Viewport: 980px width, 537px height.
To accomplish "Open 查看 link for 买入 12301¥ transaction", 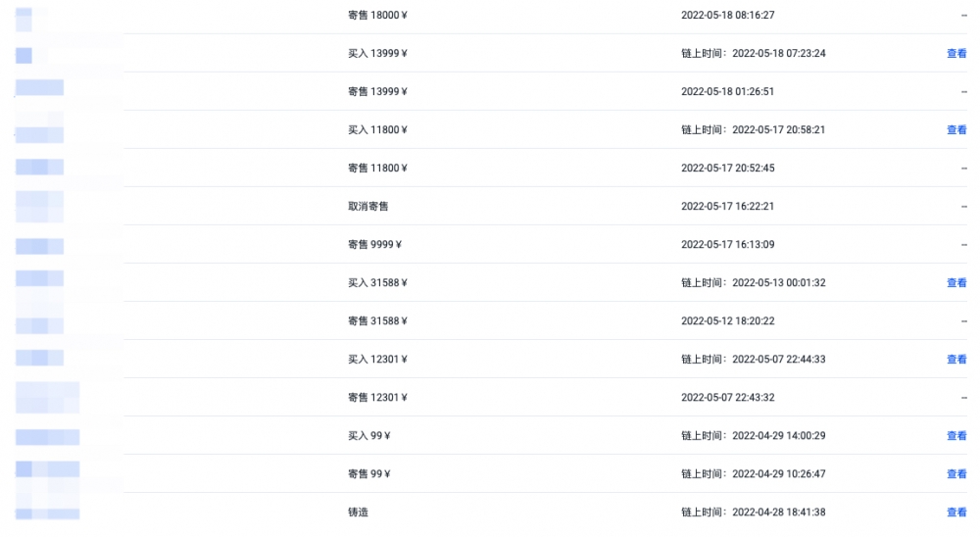I will point(956,360).
